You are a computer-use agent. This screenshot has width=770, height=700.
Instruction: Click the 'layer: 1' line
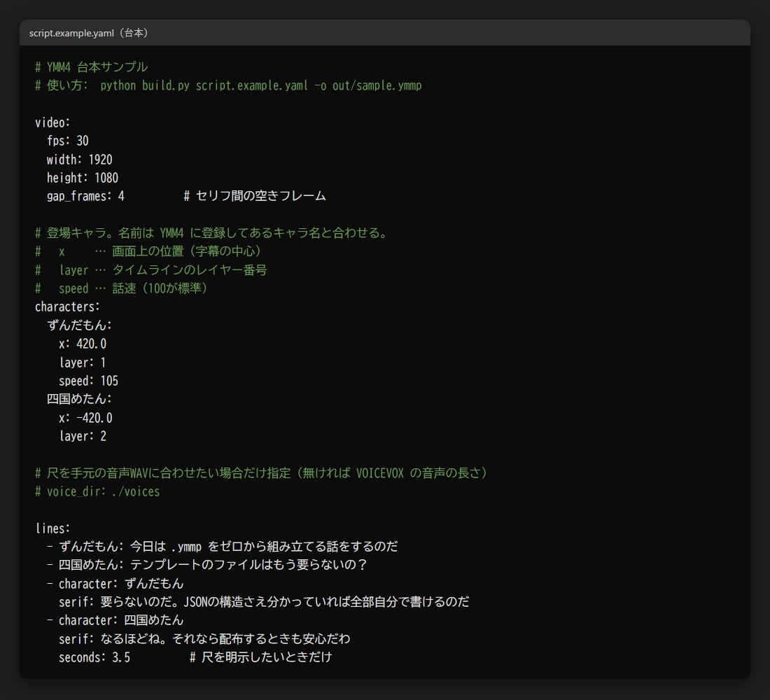tap(83, 363)
